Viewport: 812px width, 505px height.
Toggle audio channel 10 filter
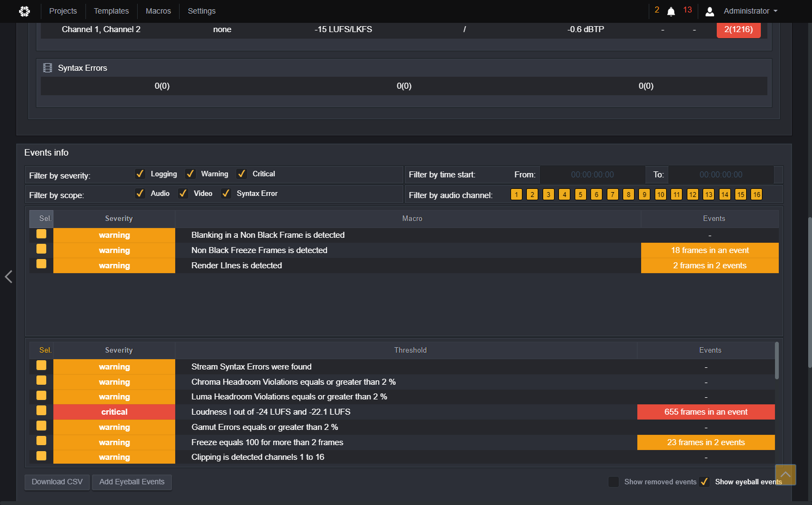tap(661, 194)
